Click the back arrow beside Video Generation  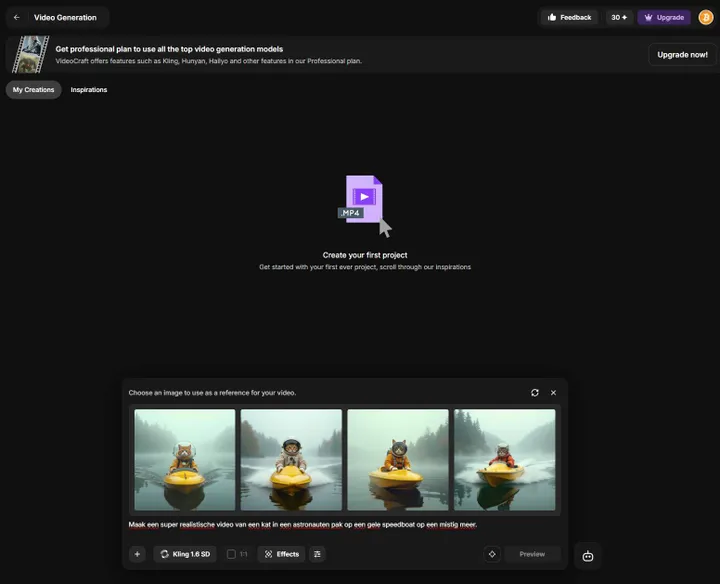coord(16,17)
